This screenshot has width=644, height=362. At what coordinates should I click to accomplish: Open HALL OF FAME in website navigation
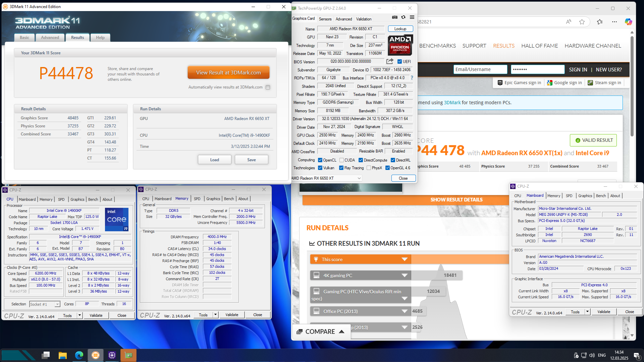539,46
